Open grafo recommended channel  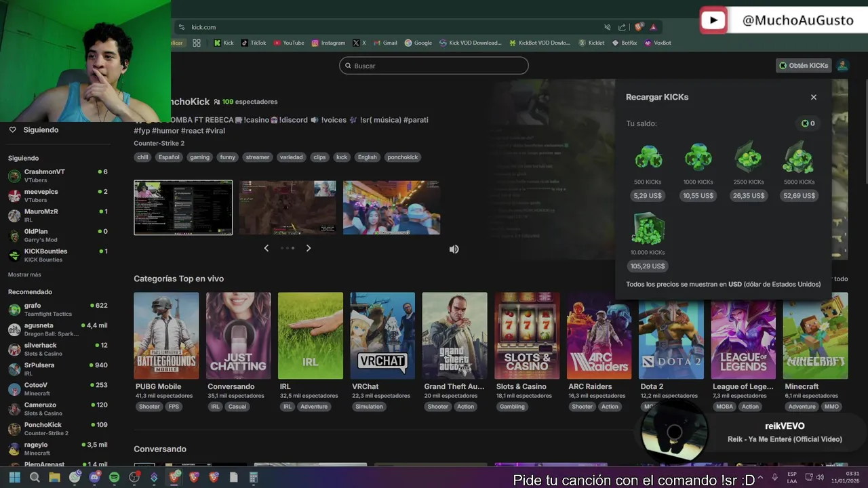(x=58, y=309)
